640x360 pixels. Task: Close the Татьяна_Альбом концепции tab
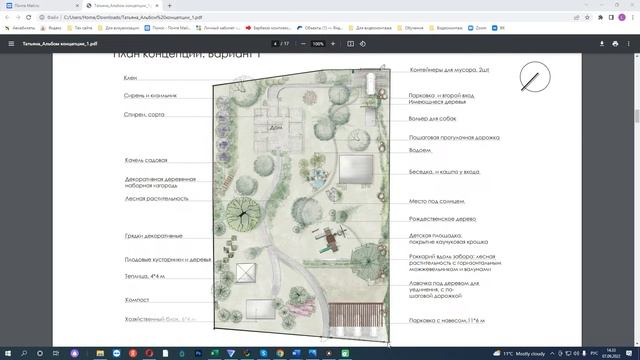click(x=157, y=6)
